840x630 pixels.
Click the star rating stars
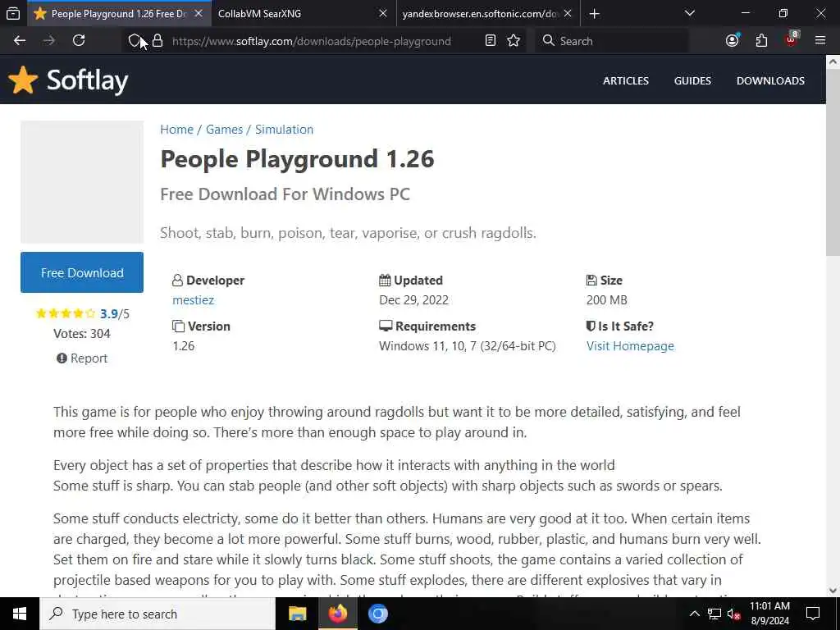[66, 313]
